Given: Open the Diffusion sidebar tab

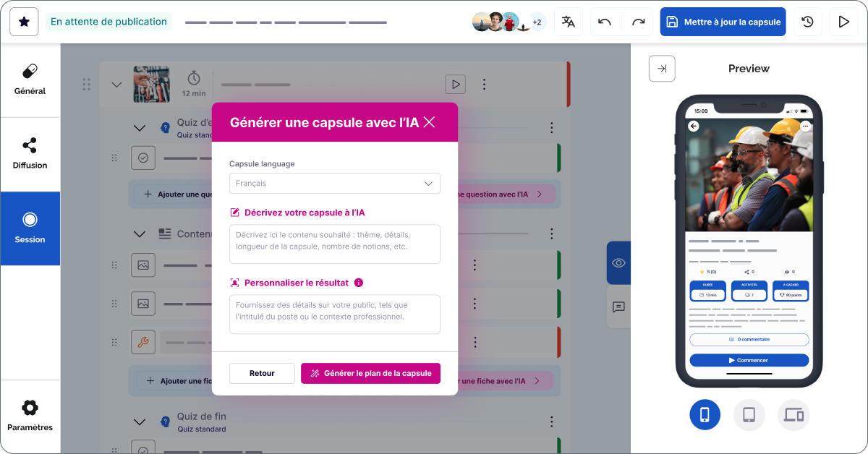Looking at the screenshot, I should click(30, 154).
